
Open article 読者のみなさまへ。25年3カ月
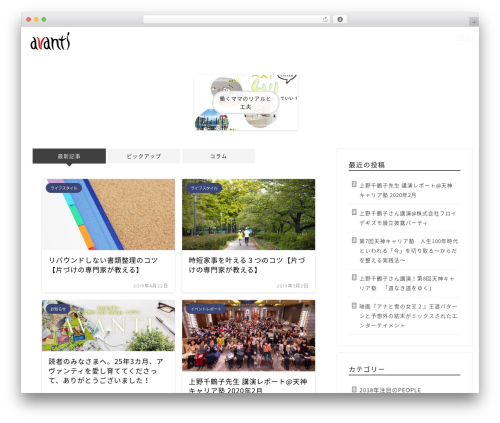[x=106, y=371]
